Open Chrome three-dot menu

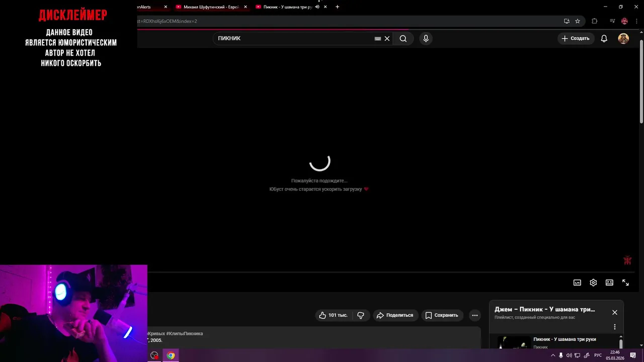coord(636,21)
